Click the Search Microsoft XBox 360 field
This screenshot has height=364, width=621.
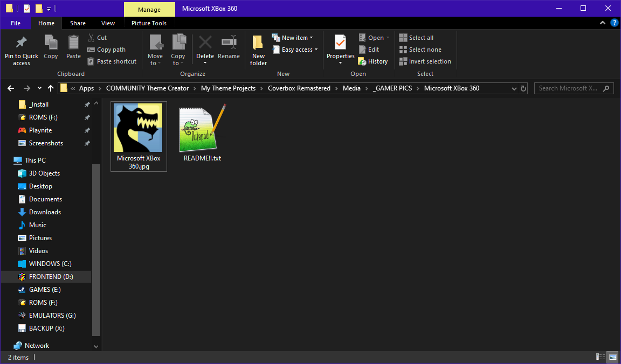tap(574, 88)
